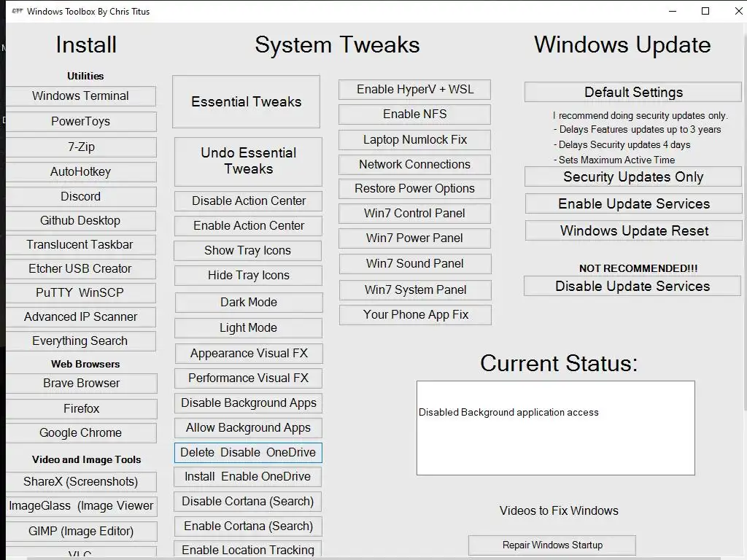Click inside the Current Status box

coord(555,427)
